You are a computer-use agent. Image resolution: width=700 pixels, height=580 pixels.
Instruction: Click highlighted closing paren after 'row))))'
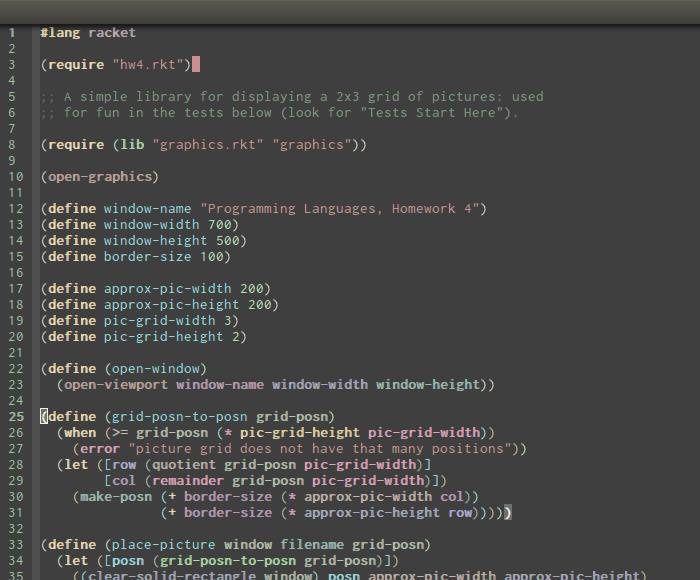(x=508, y=513)
